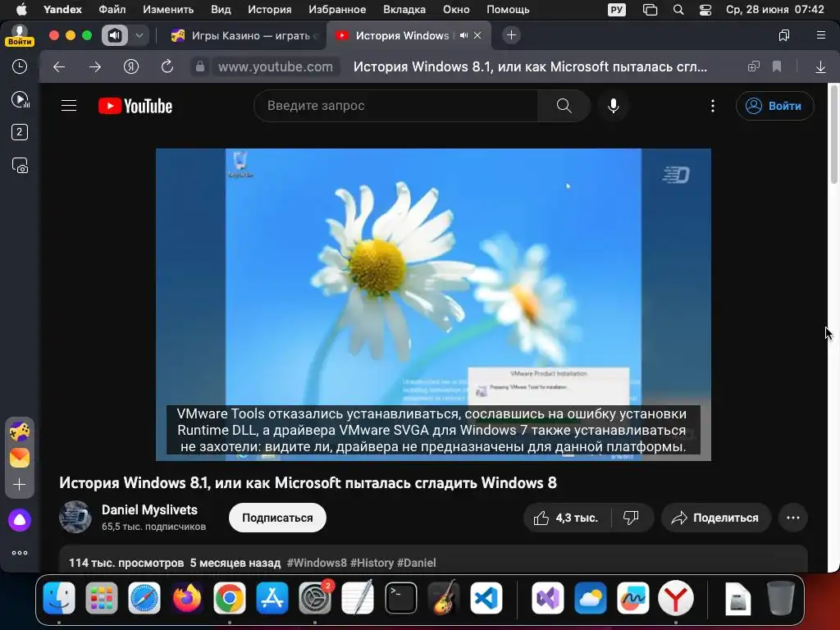Open Yandex home page button
The height and width of the screenshot is (630, 840).
(x=131, y=66)
